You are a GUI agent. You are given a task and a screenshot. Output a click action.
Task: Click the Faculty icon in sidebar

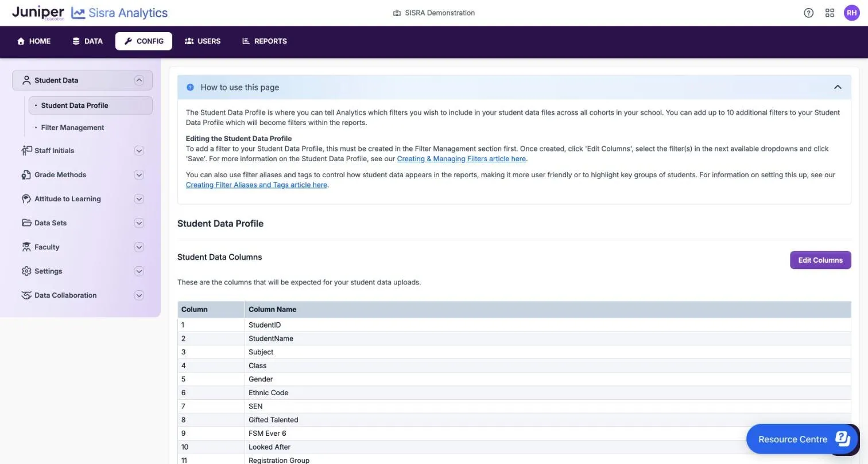tap(26, 247)
